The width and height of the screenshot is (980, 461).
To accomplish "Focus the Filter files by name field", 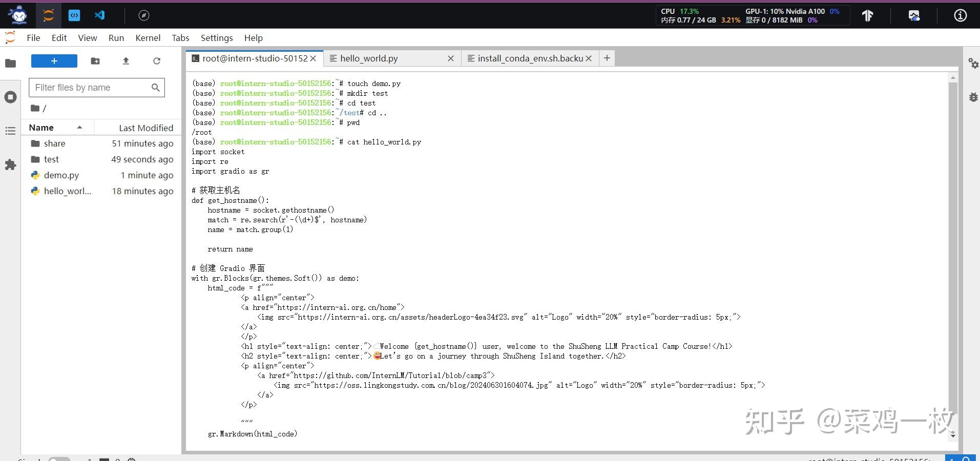I will (96, 88).
